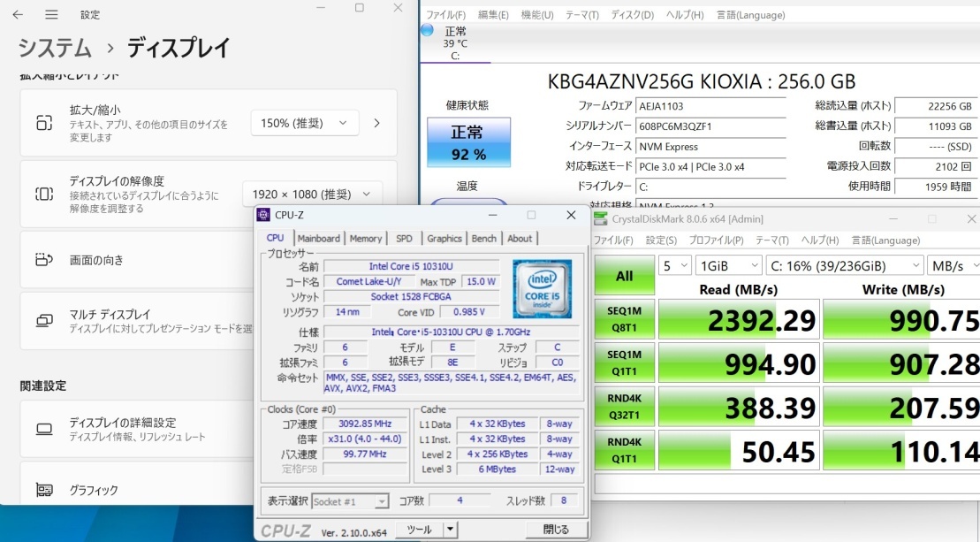Click the CPU-Z title bar app icon
980x542 pixels.
pyautogui.click(x=263, y=215)
